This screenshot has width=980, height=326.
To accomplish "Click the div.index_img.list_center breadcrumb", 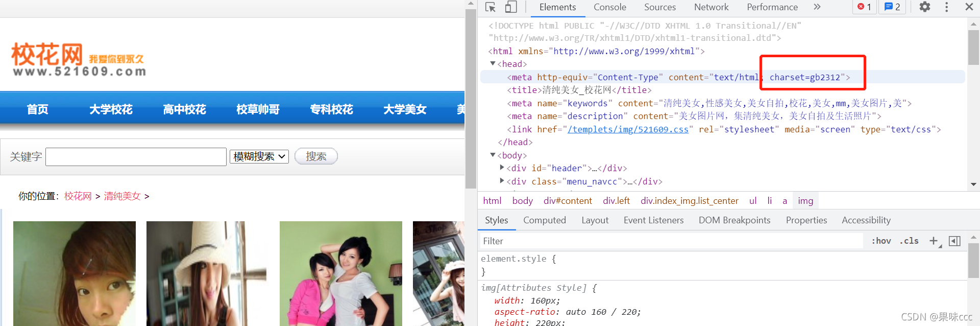I will (x=690, y=201).
